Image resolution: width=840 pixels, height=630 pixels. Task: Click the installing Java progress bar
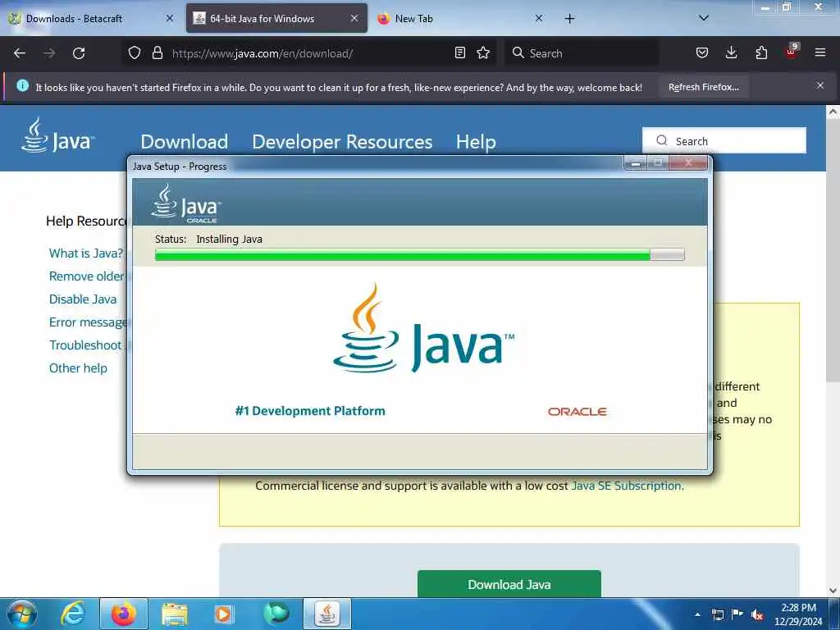pyautogui.click(x=419, y=254)
